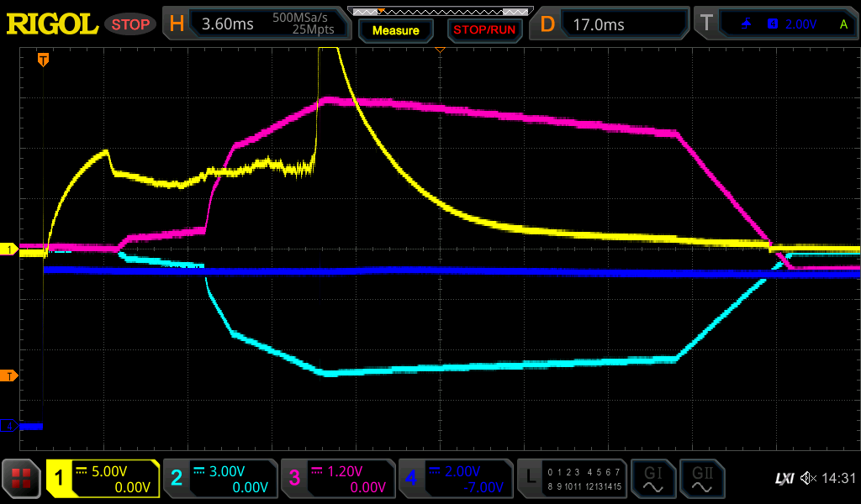Click the GI waveform generator icon
The width and height of the screenshot is (861, 504).
click(652, 479)
